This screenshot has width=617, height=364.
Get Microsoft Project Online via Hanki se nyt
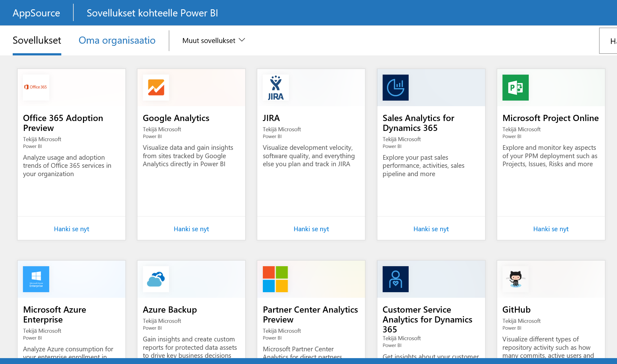(551, 229)
